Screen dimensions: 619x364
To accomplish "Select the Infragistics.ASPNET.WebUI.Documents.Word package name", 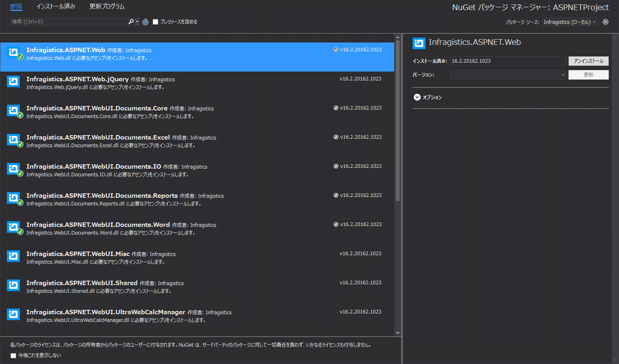I will coord(98,224).
